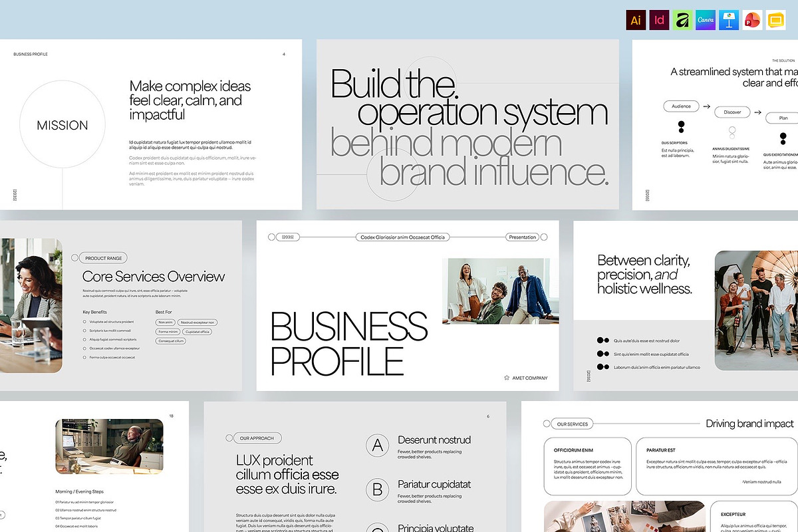Click the -Veniam nostrud nulla attribution
The height and width of the screenshot is (532, 798).
point(761,481)
